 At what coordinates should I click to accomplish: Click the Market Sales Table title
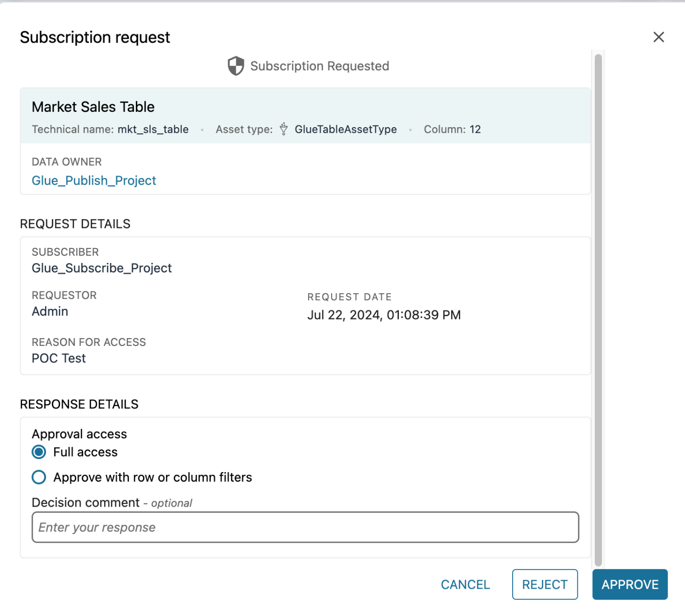[x=93, y=107]
